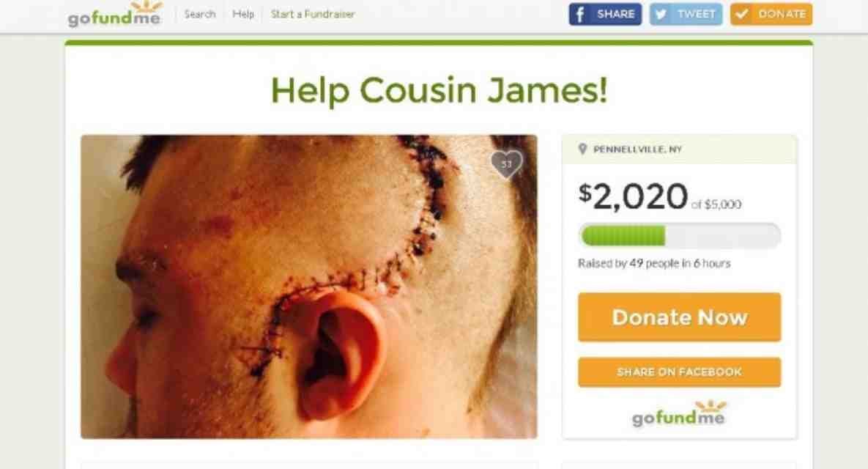Viewport: 868px width, 469px height.
Task: Click the Facebook f icon on Share
Action: point(579,15)
